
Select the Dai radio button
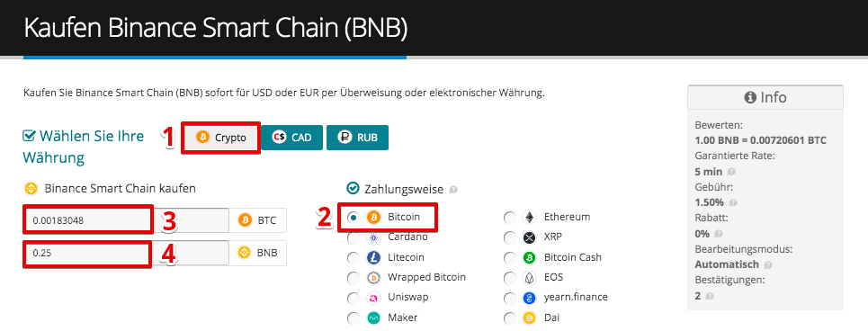pyautogui.click(x=510, y=318)
